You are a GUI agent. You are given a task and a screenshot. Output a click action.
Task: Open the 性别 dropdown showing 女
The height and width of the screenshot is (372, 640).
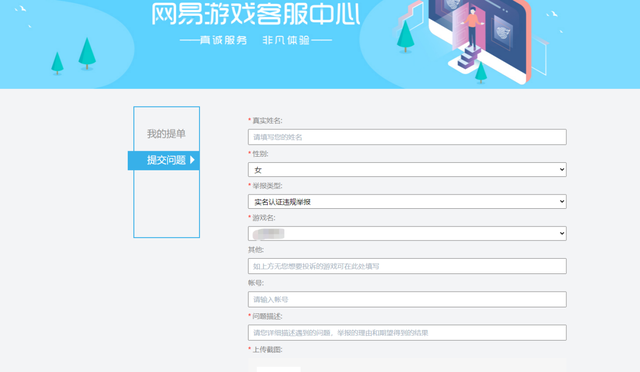[407, 169]
